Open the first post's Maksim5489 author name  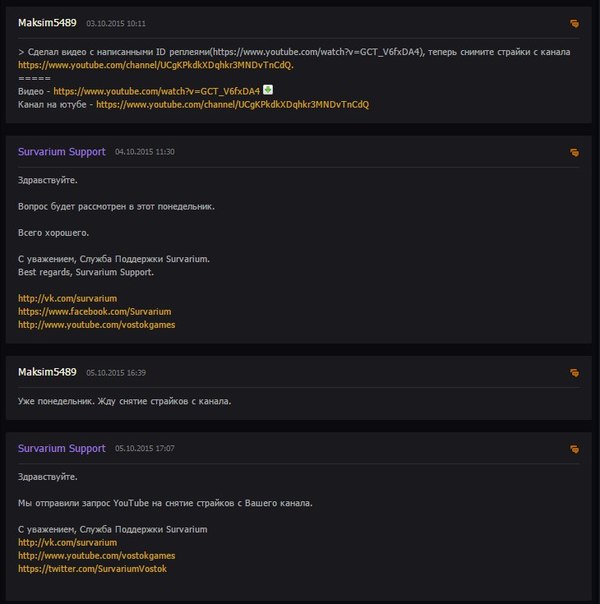pyautogui.click(x=47, y=22)
